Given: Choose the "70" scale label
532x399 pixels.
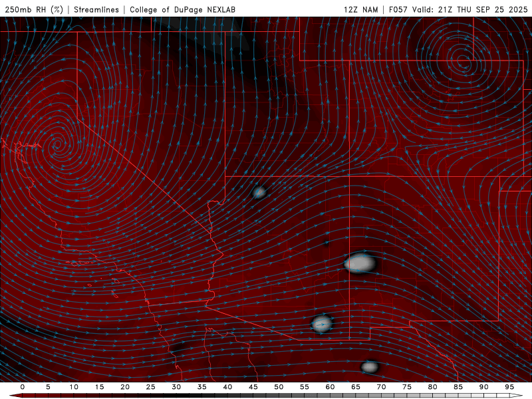Looking at the screenshot, I should (381, 387).
